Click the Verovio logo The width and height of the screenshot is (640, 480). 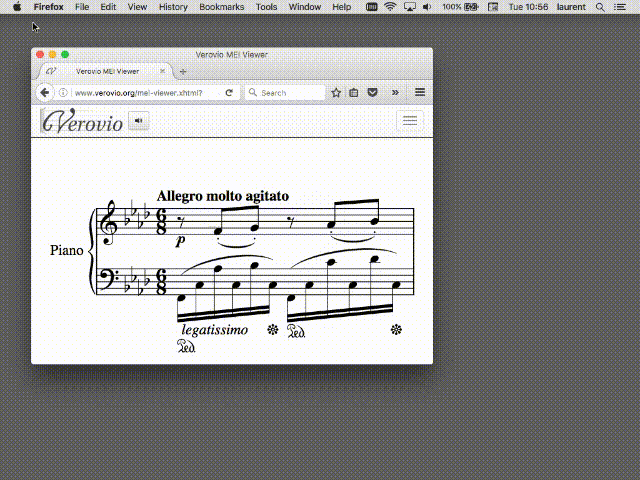pos(83,122)
